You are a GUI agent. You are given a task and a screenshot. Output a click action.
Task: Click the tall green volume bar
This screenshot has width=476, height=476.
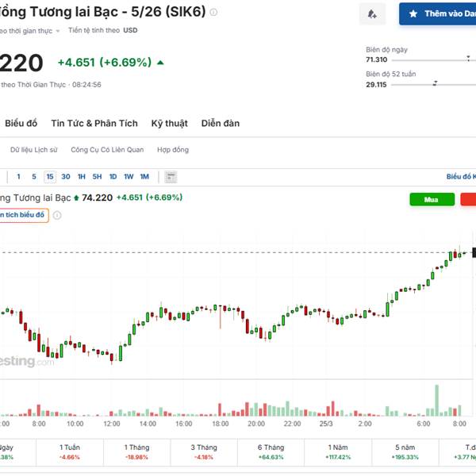pos(436,401)
